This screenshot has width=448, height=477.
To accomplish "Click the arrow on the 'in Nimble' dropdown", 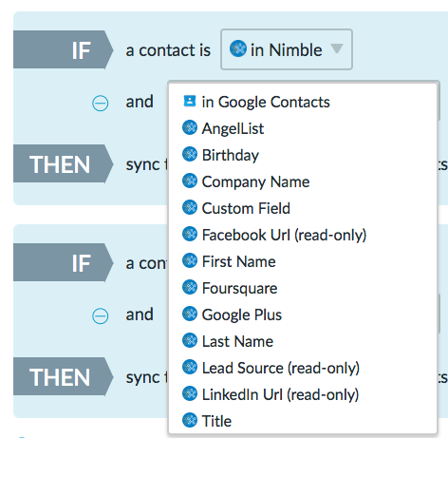I will pyautogui.click(x=337, y=48).
